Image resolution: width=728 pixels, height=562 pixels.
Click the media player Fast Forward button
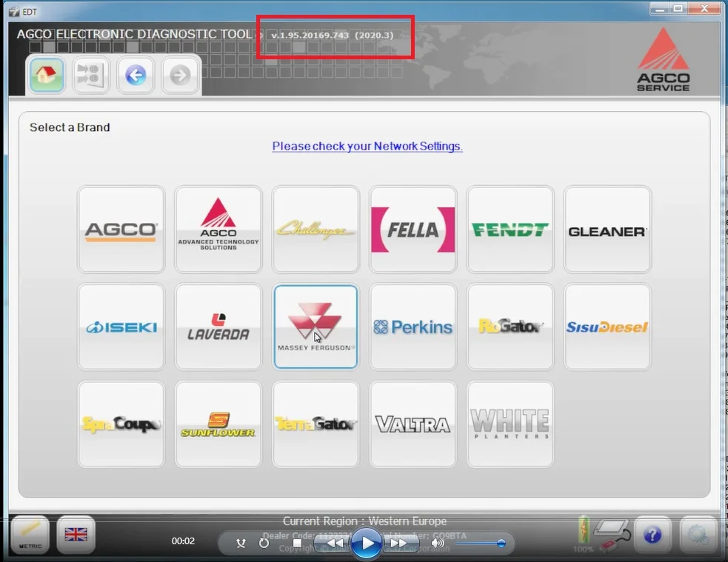[399, 543]
